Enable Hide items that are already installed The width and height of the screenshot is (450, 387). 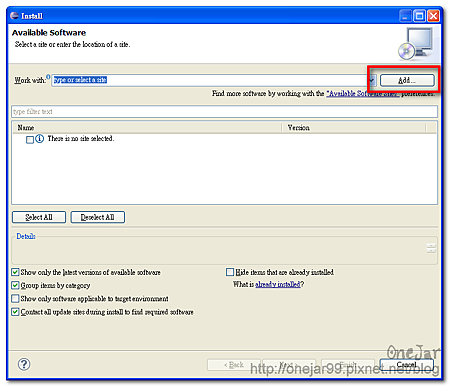pos(230,272)
